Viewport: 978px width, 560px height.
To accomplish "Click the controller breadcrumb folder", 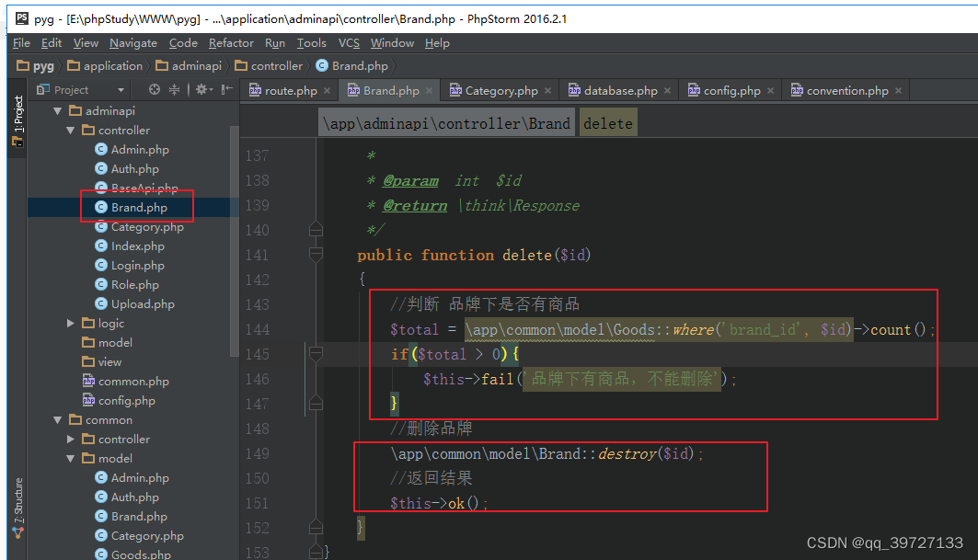I will click(x=269, y=66).
